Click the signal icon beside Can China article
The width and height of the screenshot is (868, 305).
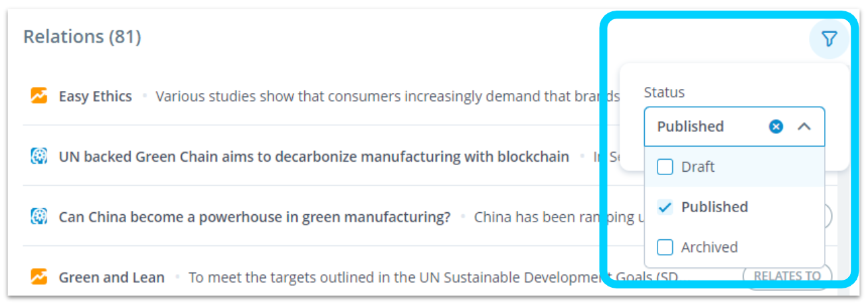click(x=39, y=217)
